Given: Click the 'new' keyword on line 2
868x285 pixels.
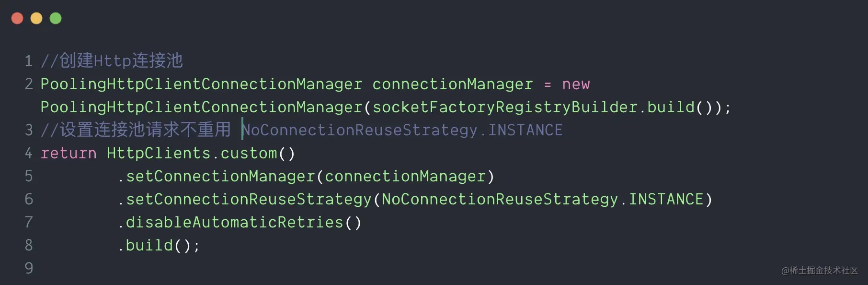Looking at the screenshot, I should 576,84.
